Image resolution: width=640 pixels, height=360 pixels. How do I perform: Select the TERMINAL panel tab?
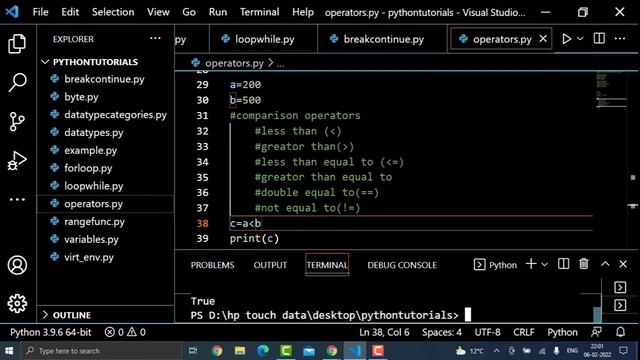tap(327, 265)
